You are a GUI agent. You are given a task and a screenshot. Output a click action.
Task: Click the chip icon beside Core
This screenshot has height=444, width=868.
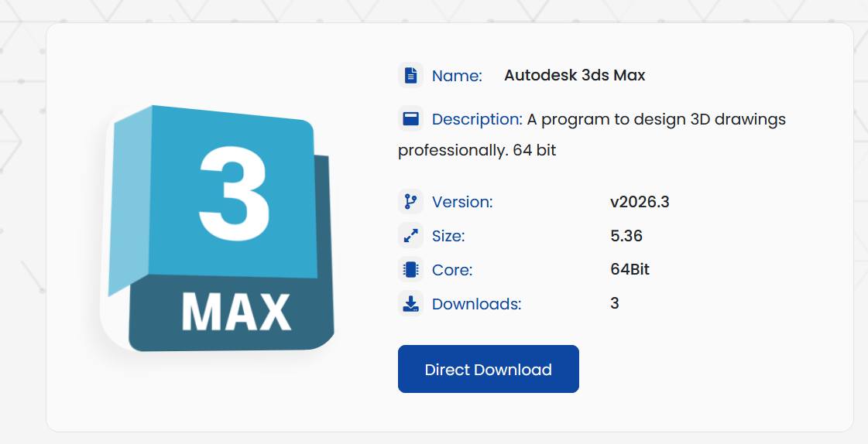(x=410, y=270)
